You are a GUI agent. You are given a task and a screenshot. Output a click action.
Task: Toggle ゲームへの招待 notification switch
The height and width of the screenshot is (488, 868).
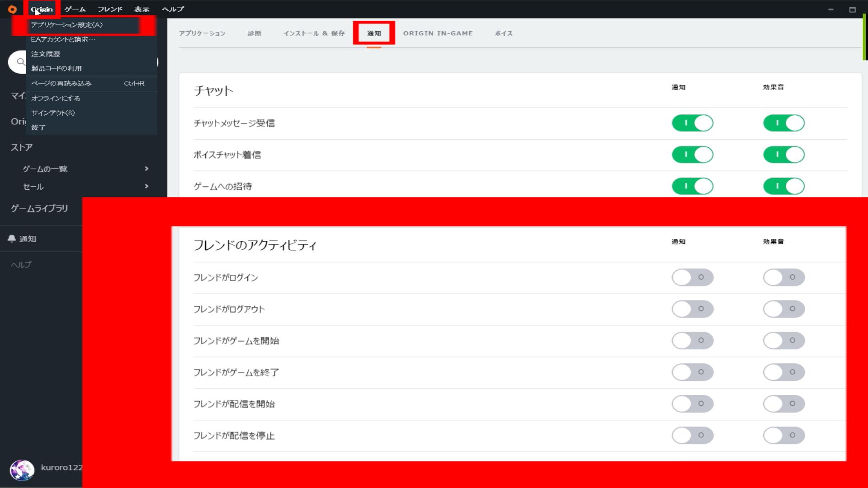pos(693,186)
